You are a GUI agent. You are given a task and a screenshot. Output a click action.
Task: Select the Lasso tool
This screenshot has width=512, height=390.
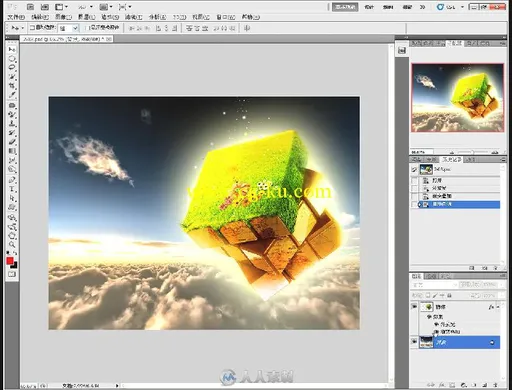tap(12, 67)
